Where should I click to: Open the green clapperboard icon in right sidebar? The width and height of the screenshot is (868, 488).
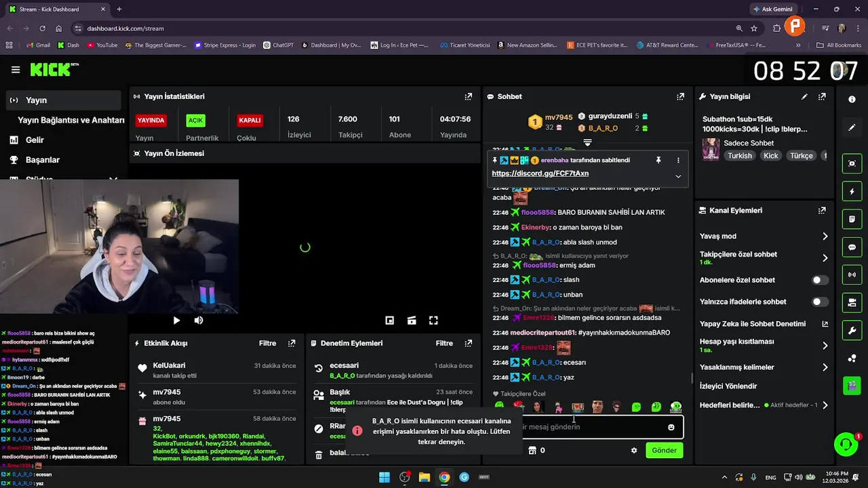point(852,386)
